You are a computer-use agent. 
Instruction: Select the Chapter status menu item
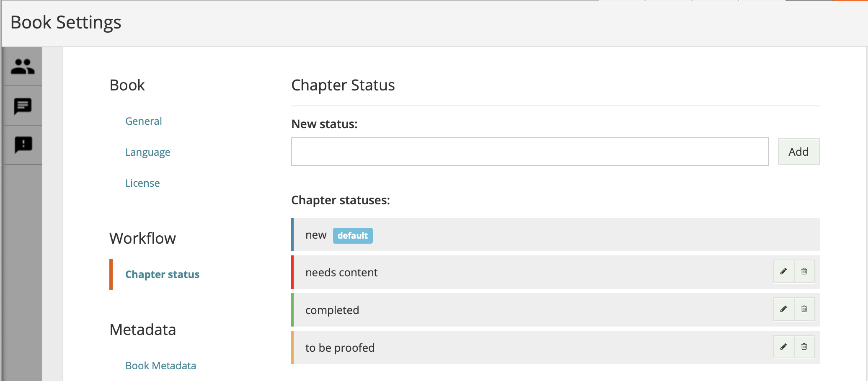pos(162,274)
